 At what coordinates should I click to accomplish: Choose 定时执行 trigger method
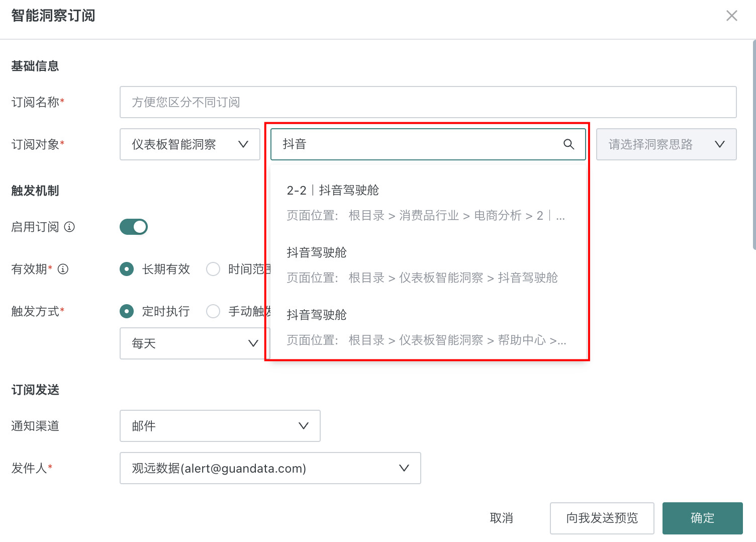[127, 311]
